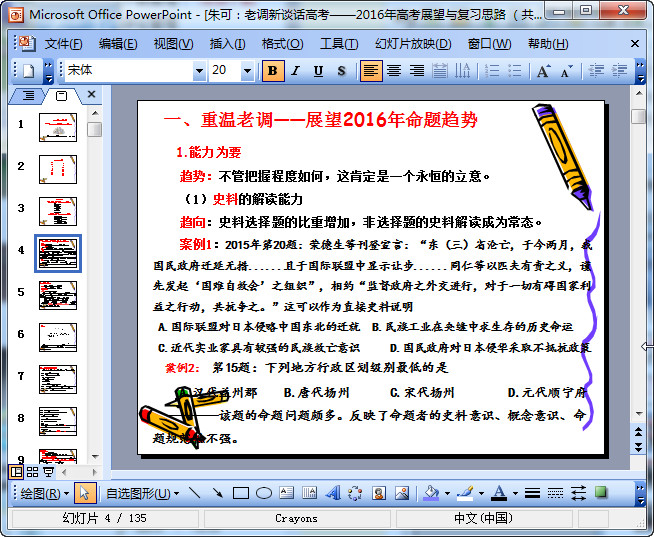Select the Select Objects arrow tool
654x537 pixels.
(85, 494)
